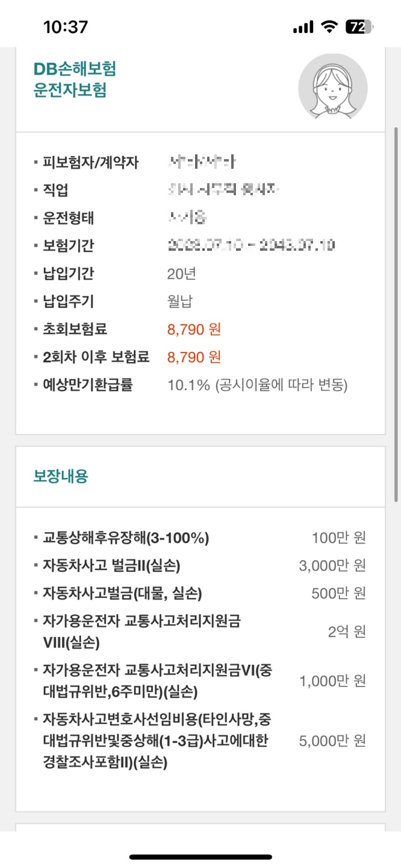
Task: Select the 월납 payment cycle option
Action: [x=173, y=300]
